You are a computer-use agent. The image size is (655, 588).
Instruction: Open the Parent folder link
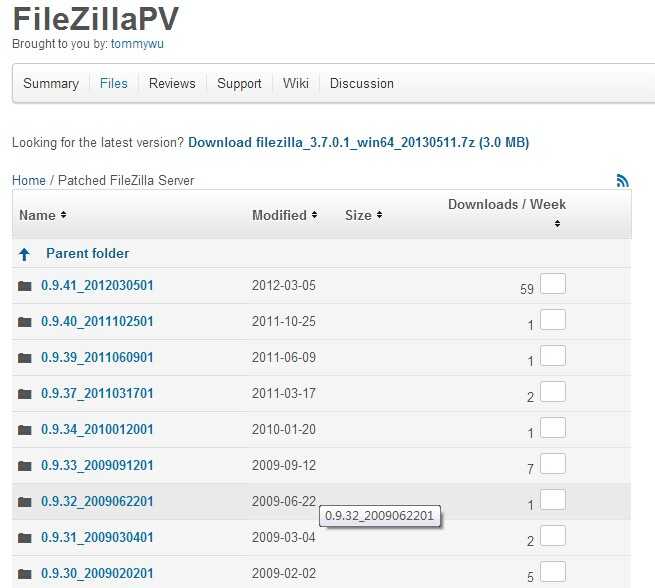pyautogui.click(x=88, y=253)
